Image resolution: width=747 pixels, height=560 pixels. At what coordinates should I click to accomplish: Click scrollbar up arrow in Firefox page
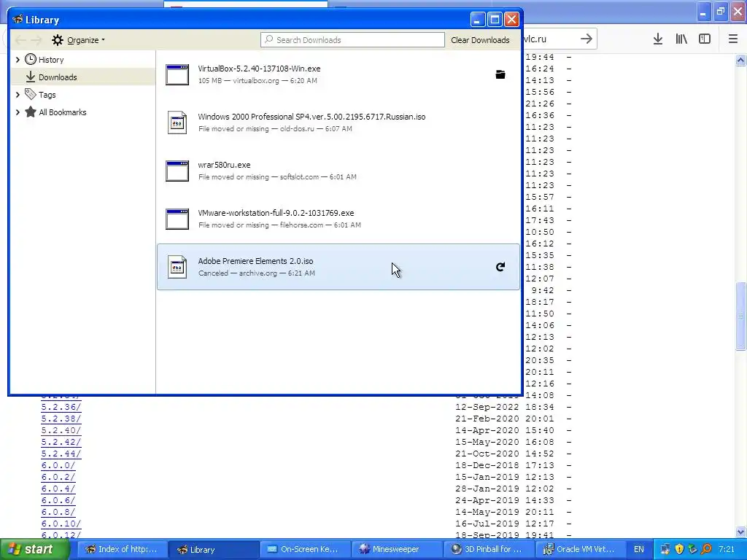pos(741,60)
